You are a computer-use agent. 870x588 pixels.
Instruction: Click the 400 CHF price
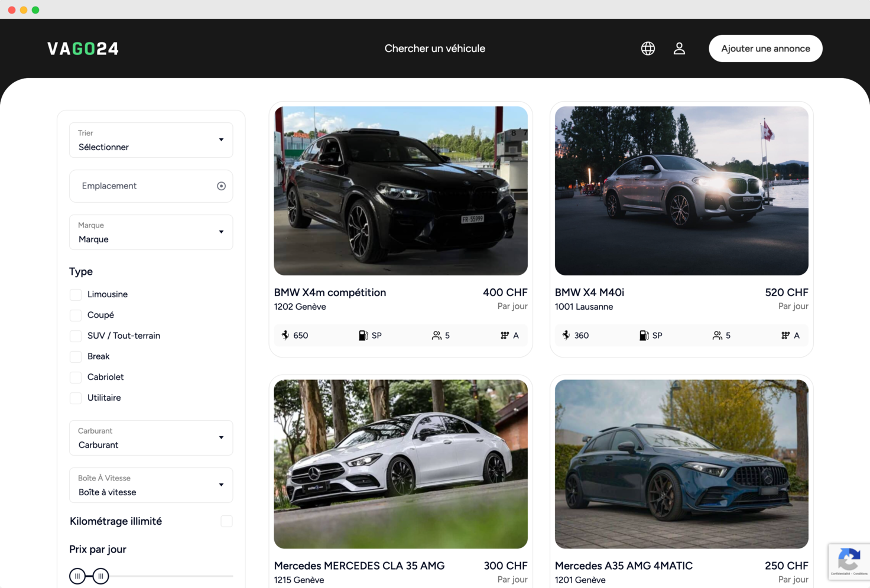[505, 293]
